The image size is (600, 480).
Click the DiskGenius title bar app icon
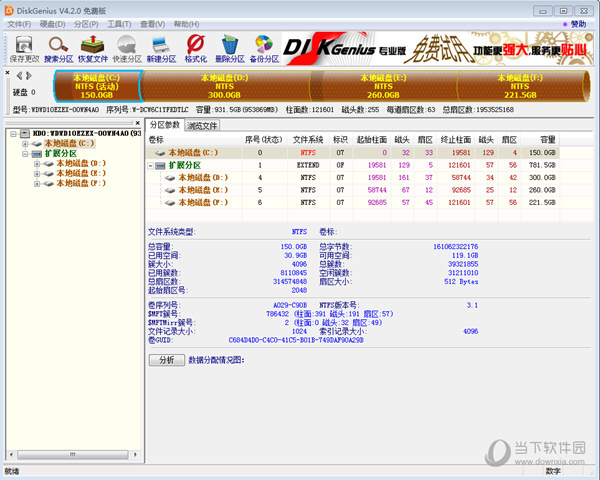9,11
